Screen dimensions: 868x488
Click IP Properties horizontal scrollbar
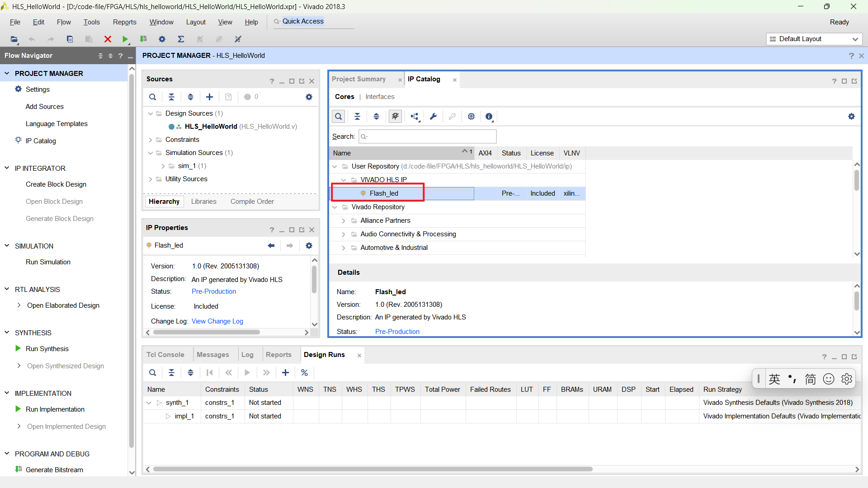[x=207, y=332]
